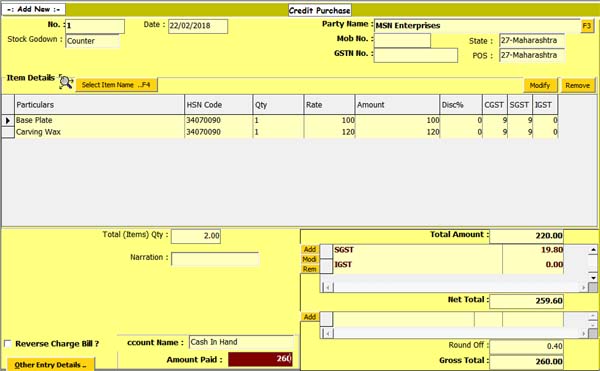Viewport: 600px width, 371px height.
Task: Click the SGST row selector box
Action: 326,251
